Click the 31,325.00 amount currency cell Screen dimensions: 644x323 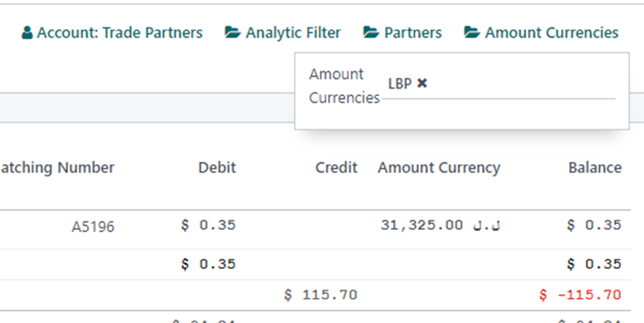pyautogui.click(x=440, y=225)
